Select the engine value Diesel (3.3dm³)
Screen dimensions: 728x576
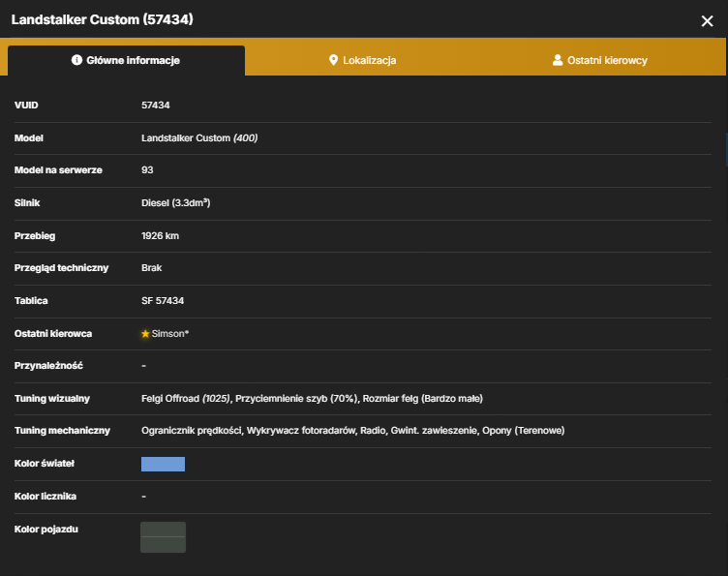175,203
